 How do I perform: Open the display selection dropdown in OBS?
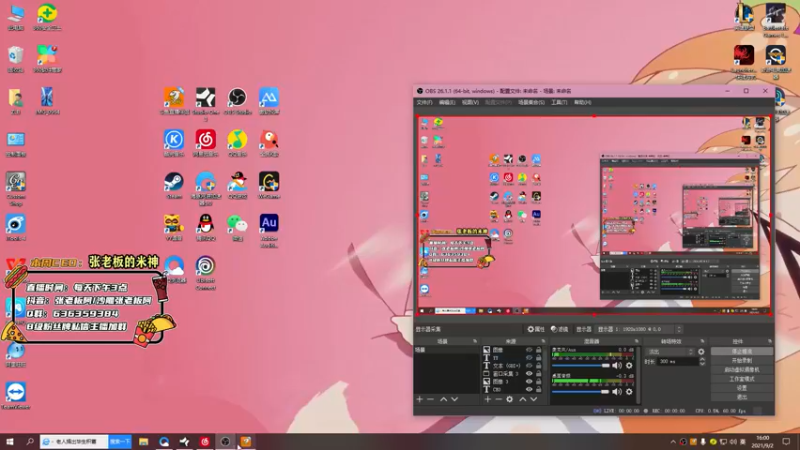639,329
